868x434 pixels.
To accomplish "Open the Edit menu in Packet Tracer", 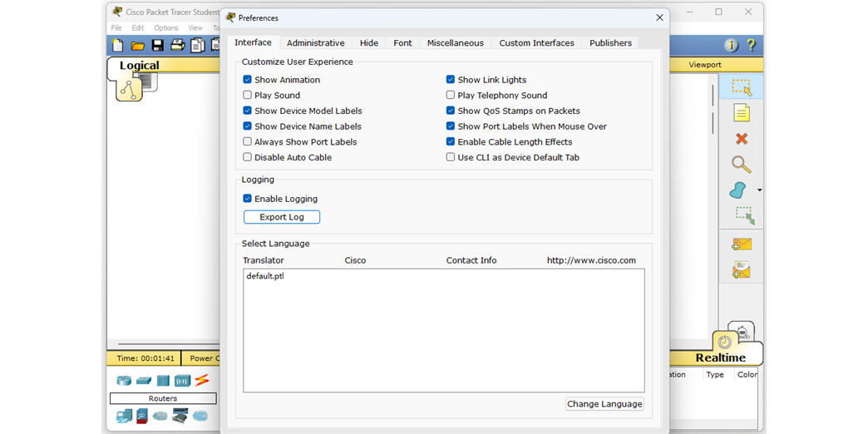I will pos(138,27).
